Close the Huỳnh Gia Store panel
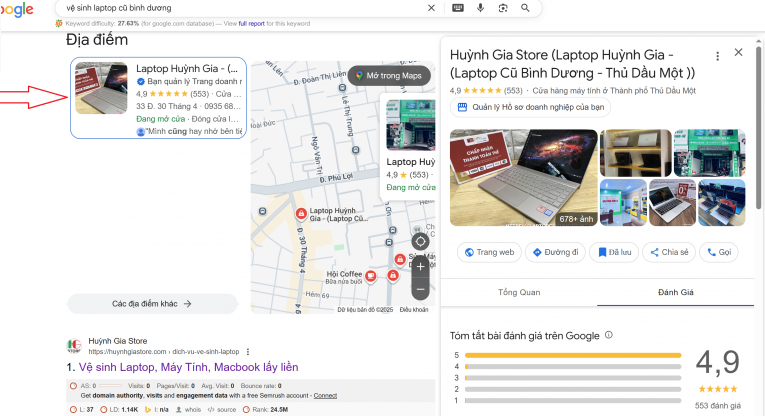Viewport: 765px width, 416px height. pyautogui.click(x=738, y=52)
